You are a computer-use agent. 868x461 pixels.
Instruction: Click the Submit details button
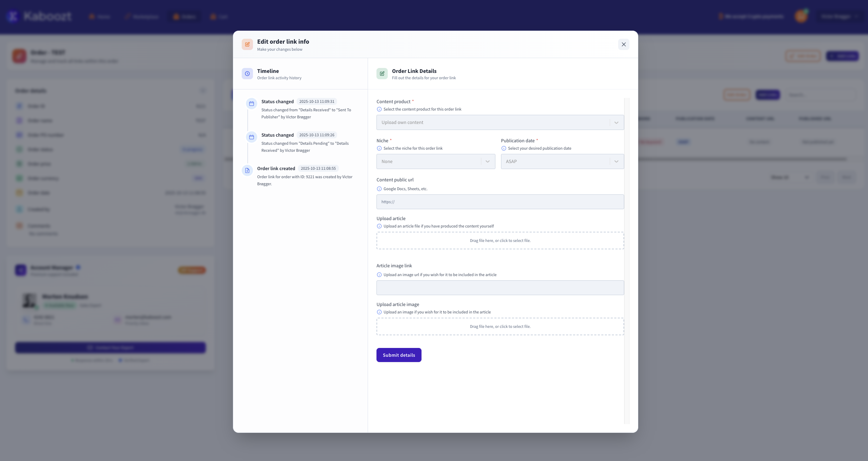(399, 355)
